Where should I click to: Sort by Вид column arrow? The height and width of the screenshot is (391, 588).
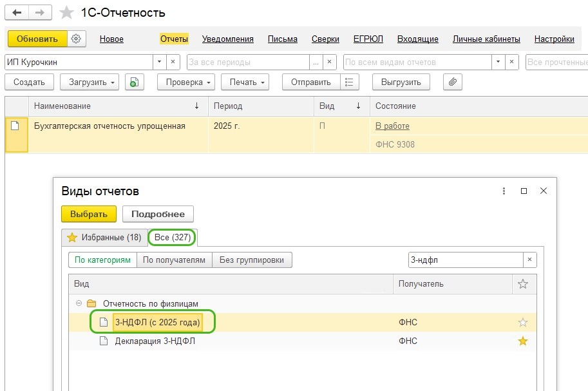click(x=358, y=106)
